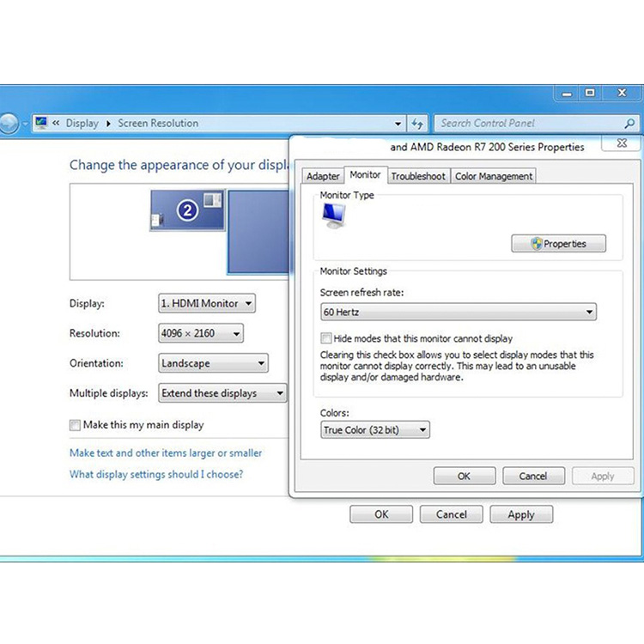Click the monitor icon under Monitor Type
Viewport: 644px width, 644px height.
tap(332, 216)
